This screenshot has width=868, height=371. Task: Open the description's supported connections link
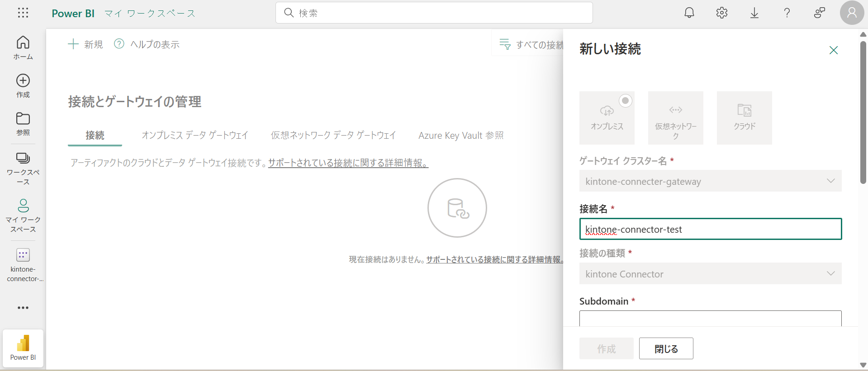348,163
